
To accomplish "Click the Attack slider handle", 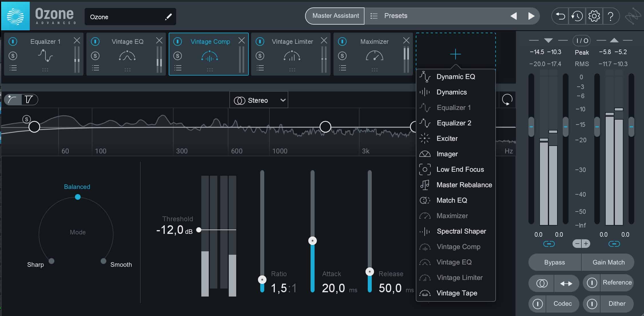I will point(313,241).
